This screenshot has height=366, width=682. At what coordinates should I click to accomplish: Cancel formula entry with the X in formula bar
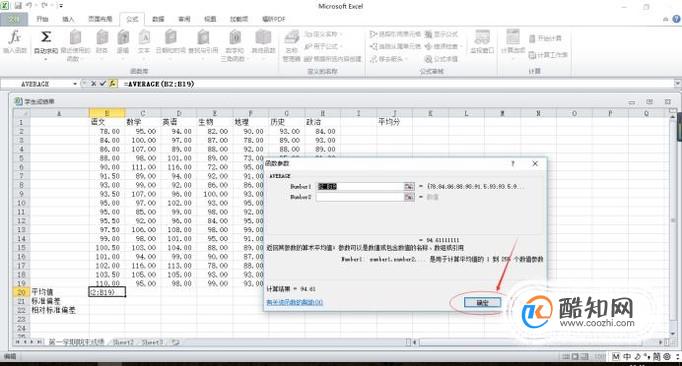[94, 84]
